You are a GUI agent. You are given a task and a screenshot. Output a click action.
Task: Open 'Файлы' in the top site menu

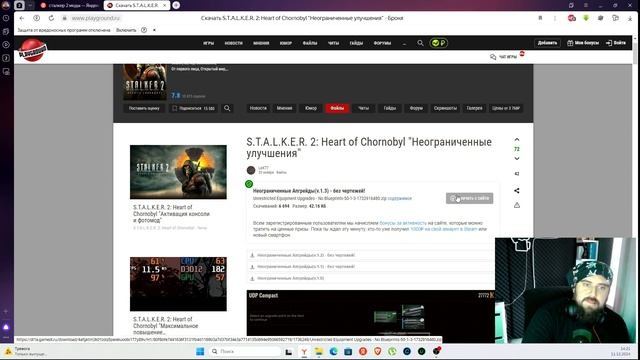[310, 43]
